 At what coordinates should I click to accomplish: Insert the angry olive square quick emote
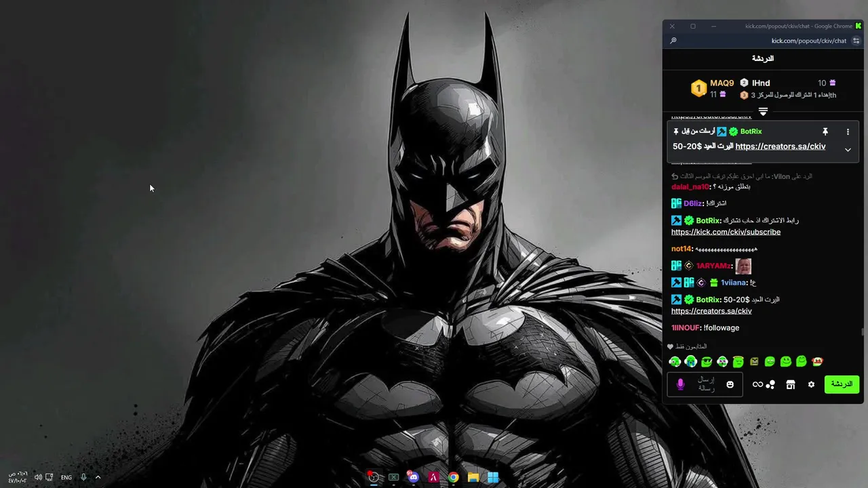click(754, 362)
